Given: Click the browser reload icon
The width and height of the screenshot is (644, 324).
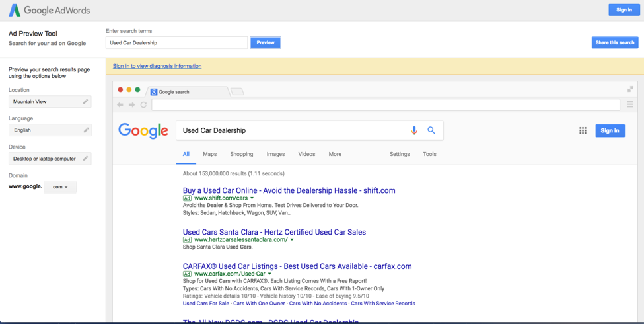Looking at the screenshot, I should tap(143, 105).
